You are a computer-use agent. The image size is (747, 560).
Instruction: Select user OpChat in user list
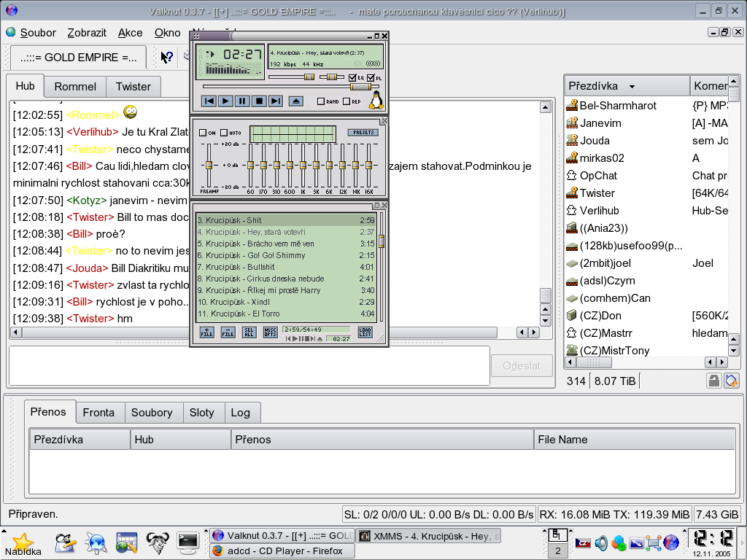(598, 176)
